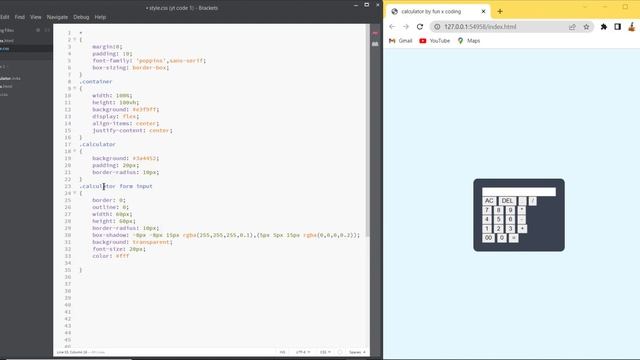Collapse code fold arrow at line 18
The width and height of the screenshot is (640, 360).
click(75, 151)
